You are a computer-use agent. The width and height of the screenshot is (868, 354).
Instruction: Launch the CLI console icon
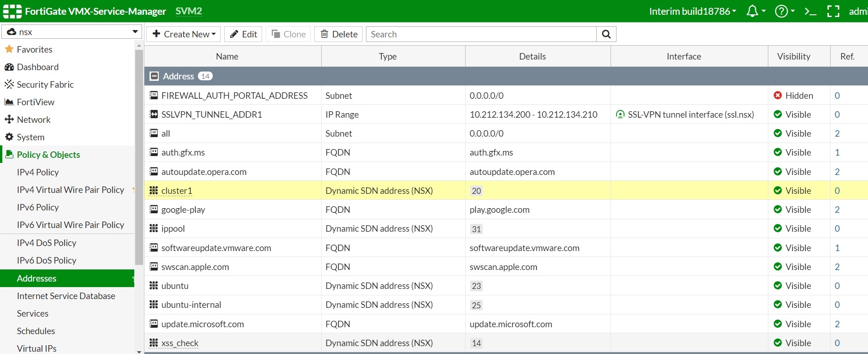[x=810, y=11]
